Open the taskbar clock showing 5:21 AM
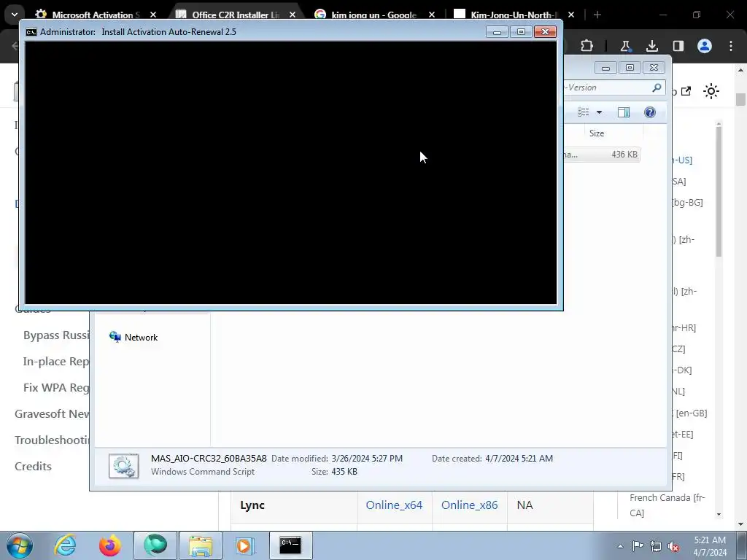The height and width of the screenshot is (560, 747). [710, 546]
